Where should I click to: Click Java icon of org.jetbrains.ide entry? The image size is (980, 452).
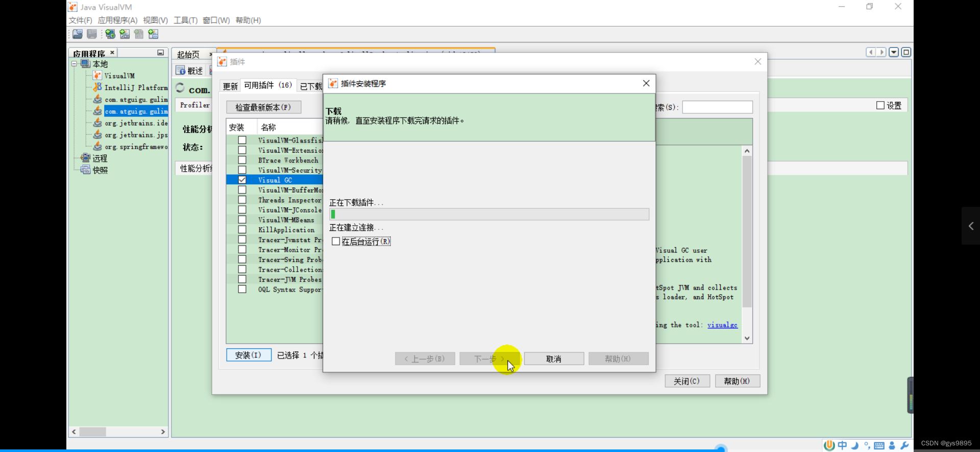coord(97,123)
